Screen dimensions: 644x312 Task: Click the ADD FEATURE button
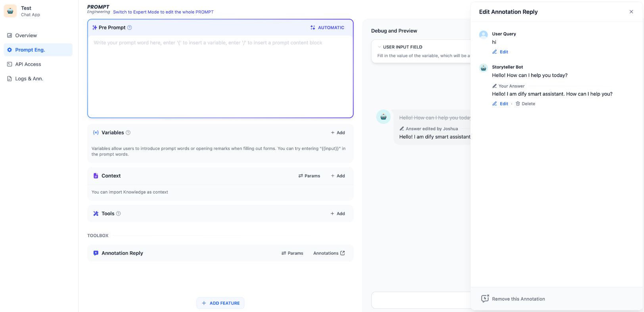point(220,303)
